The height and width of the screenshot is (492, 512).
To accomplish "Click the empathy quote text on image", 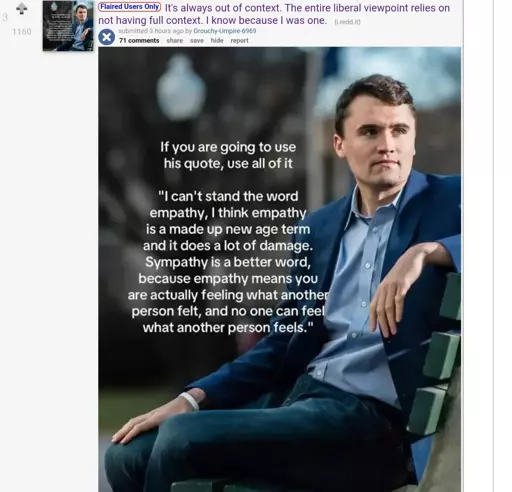I will 228,262.
